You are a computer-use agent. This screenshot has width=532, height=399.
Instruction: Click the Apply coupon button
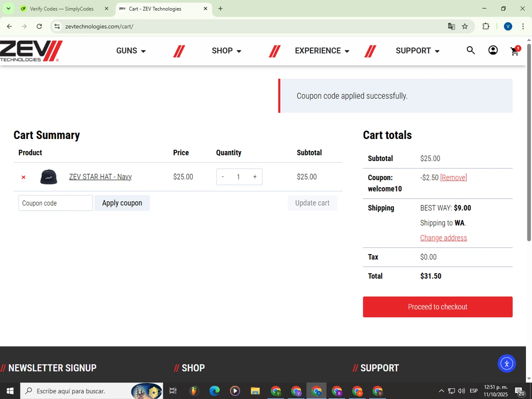[122, 203]
